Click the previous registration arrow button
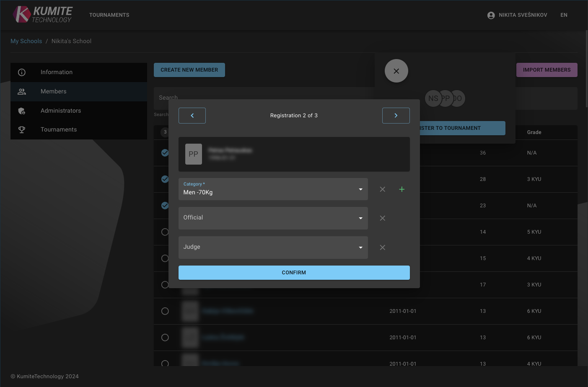588x387 pixels. point(192,116)
